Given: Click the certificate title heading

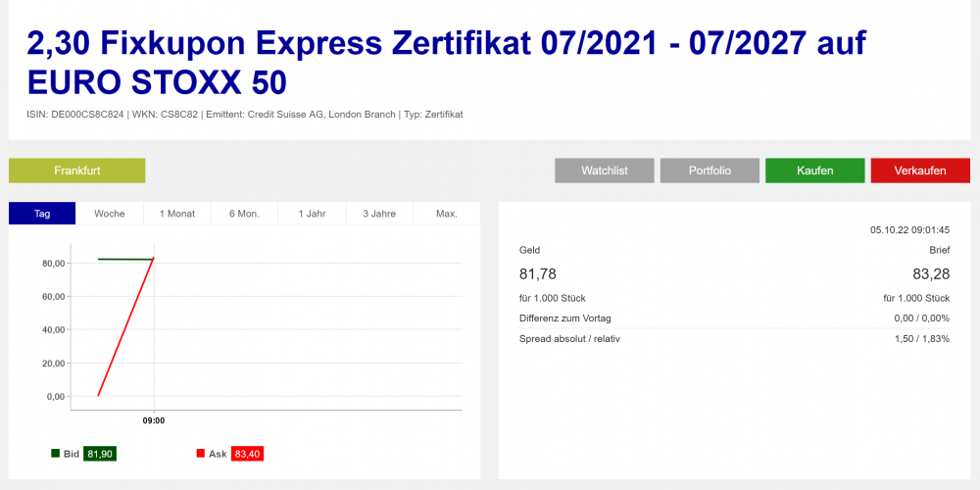Looking at the screenshot, I should (446, 61).
